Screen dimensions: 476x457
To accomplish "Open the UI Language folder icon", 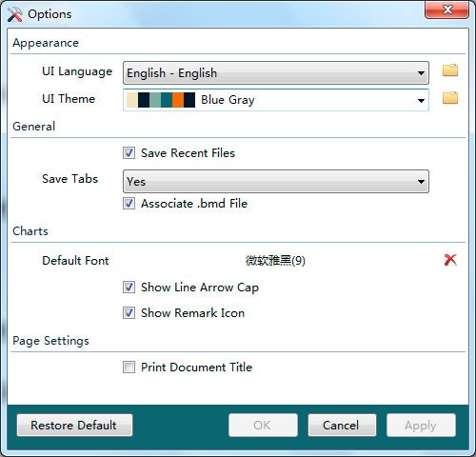I will (x=450, y=70).
